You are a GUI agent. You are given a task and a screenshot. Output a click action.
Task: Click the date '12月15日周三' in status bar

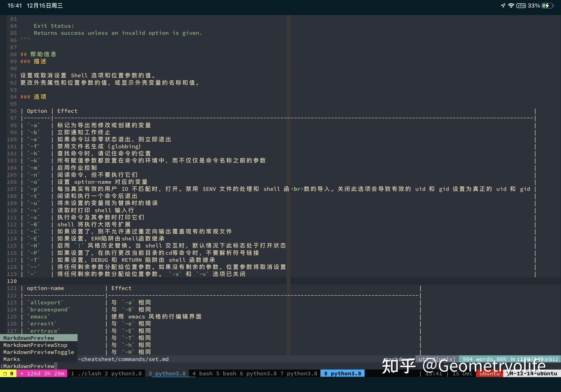pos(45,6)
